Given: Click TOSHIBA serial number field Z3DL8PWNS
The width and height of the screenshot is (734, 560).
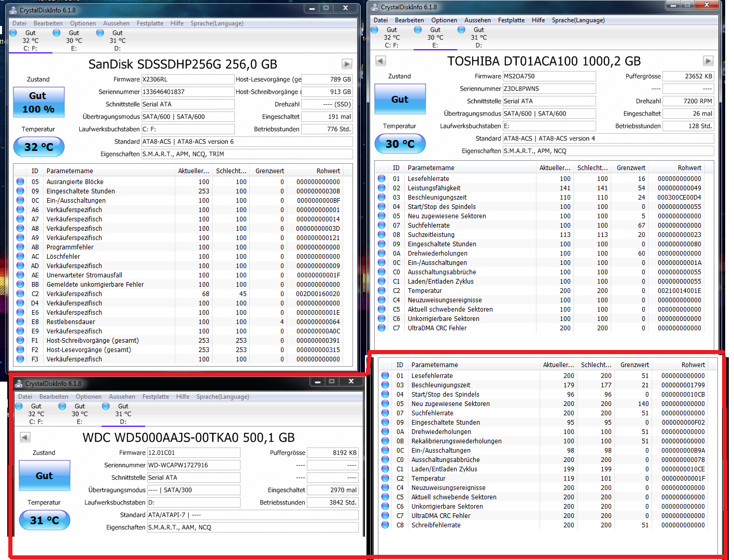Looking at the screenshot, I should (x=549, y=89).
